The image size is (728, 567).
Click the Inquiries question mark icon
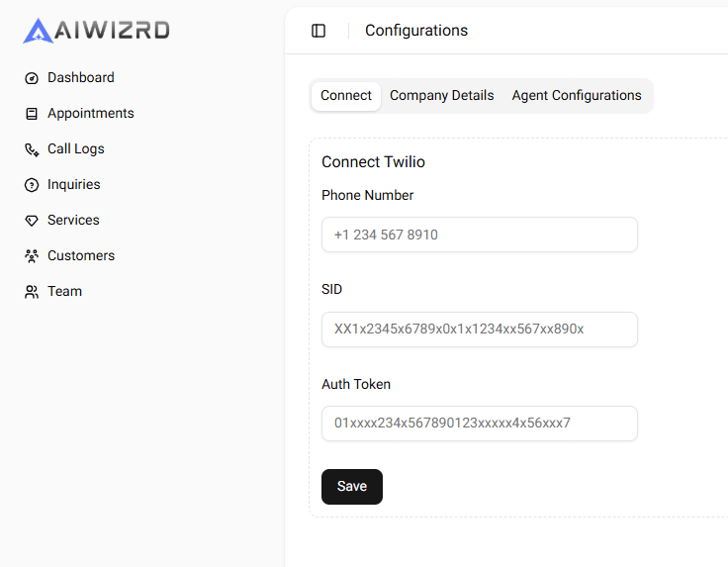(x=32, y=185)
